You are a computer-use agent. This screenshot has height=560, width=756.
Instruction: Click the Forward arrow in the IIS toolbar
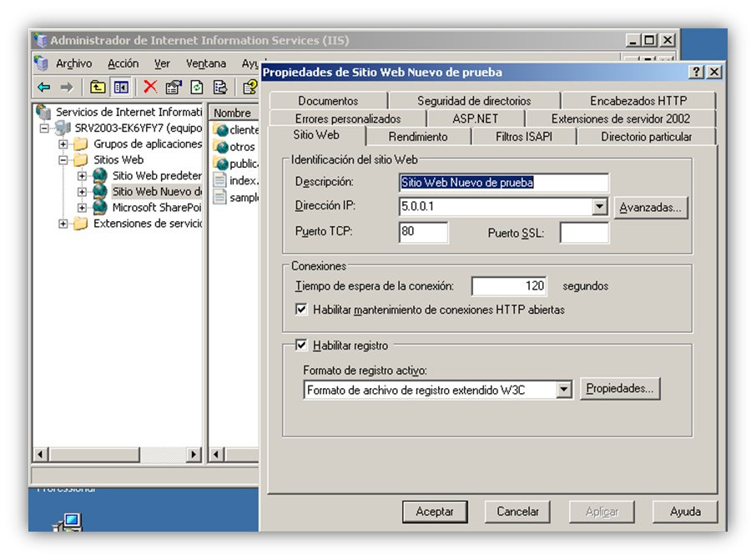[x=67, y=88]
